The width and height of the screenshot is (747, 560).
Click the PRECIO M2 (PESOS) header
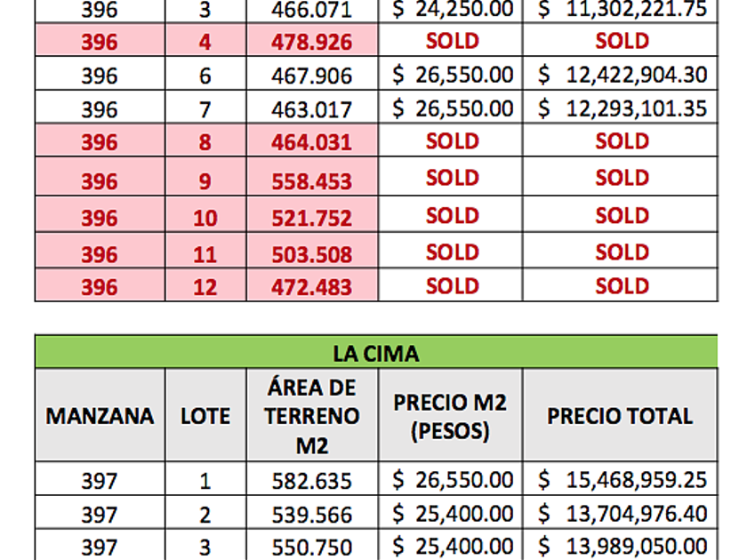click(450, 415)
